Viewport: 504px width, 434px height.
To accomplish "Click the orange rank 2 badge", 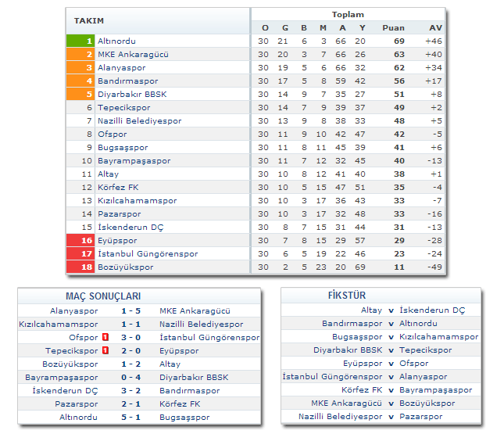I will point(80,54).
